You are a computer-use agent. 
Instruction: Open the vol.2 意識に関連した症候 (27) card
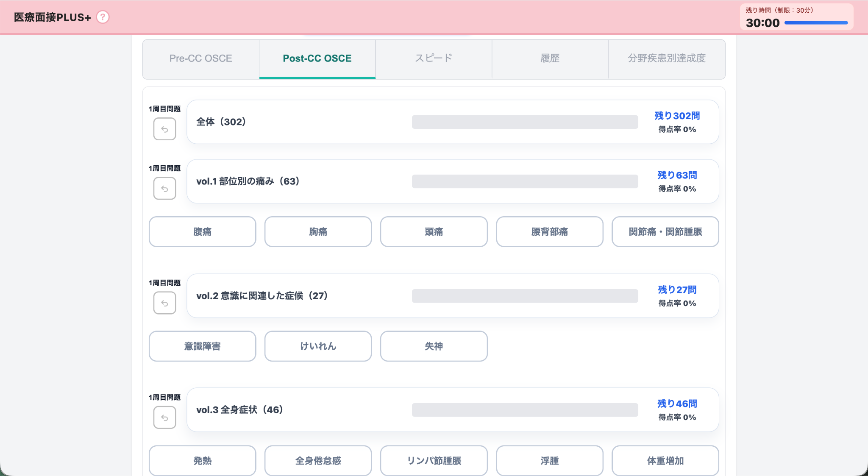453,296
